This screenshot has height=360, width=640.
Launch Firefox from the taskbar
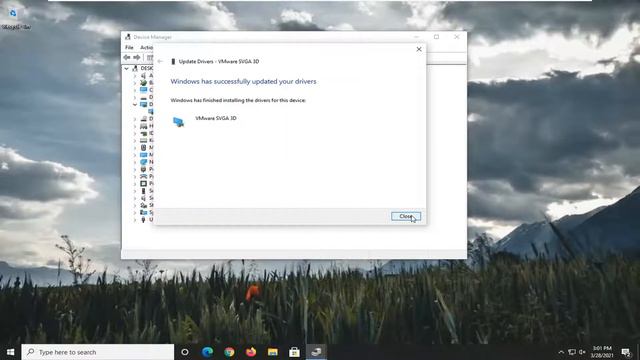point(251,352)
